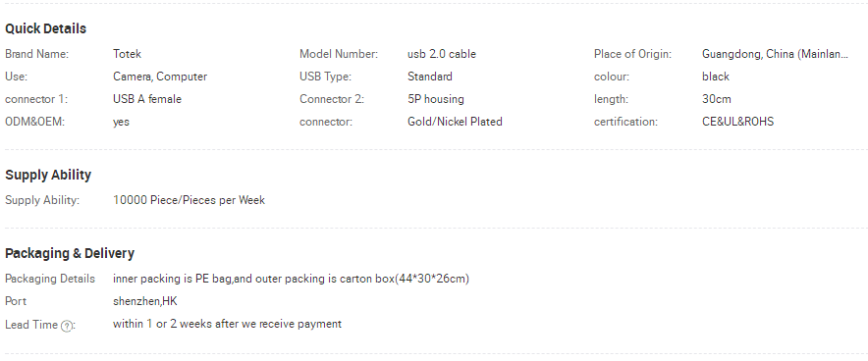The height and width of the screenshot is (361, 868).
Task: Click the CE&UL&ROHS certification value
Action: point(738,122)
